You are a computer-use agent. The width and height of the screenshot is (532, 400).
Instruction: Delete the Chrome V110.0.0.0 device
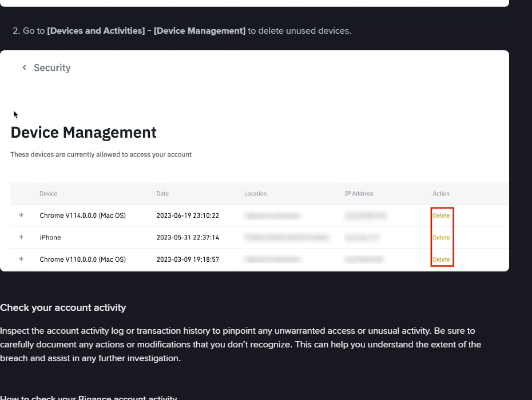pyautogui.click(x=441, y=259)
